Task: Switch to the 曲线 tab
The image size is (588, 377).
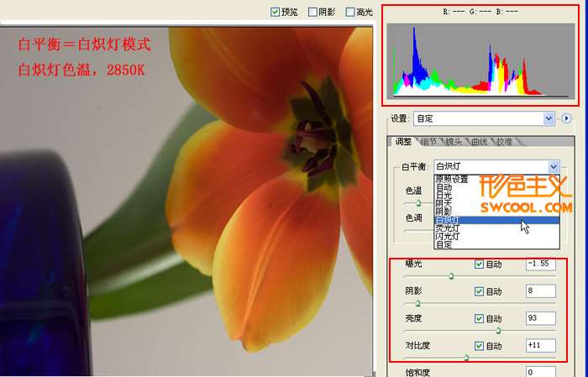Action: pos(479,142)
